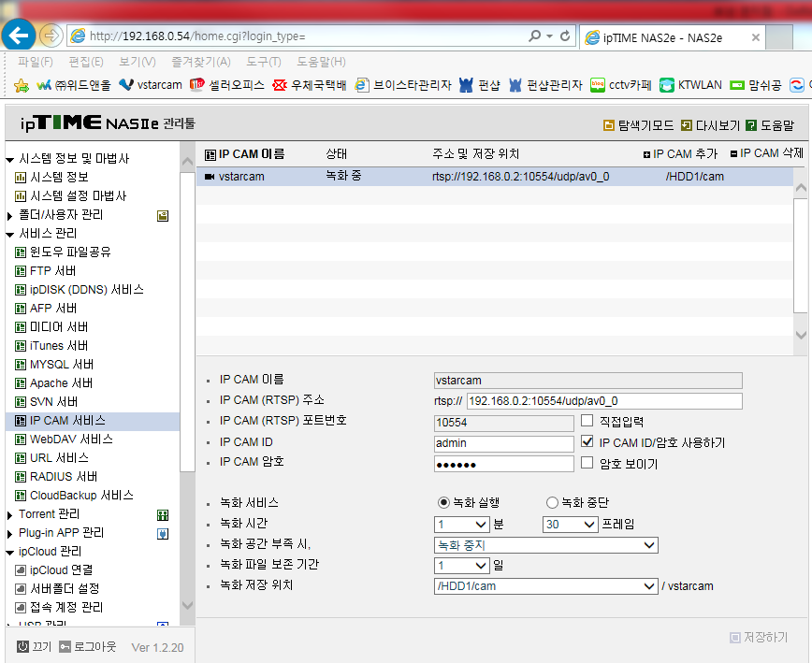Open the 도움말(H) menu
812x663 pixels.
point(321,62)
